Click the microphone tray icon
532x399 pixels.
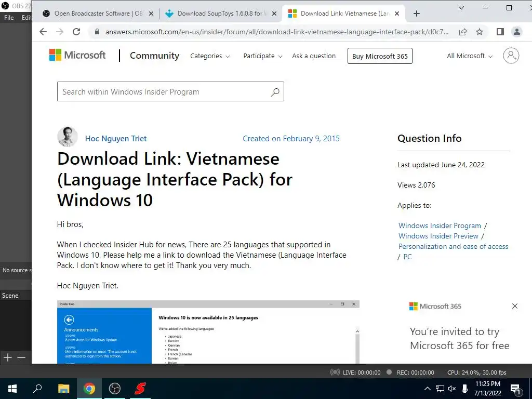[x=464, y=389]
